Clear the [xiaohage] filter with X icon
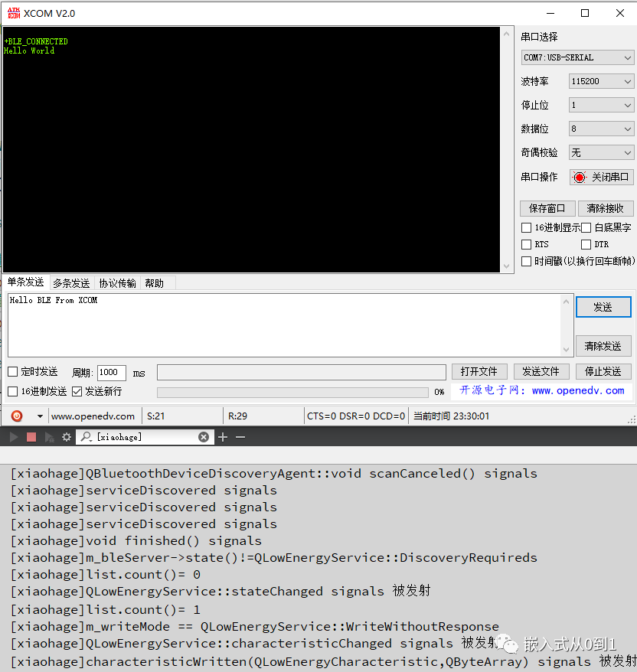Screen dimensions: 637x672 [x=204, y=437]
